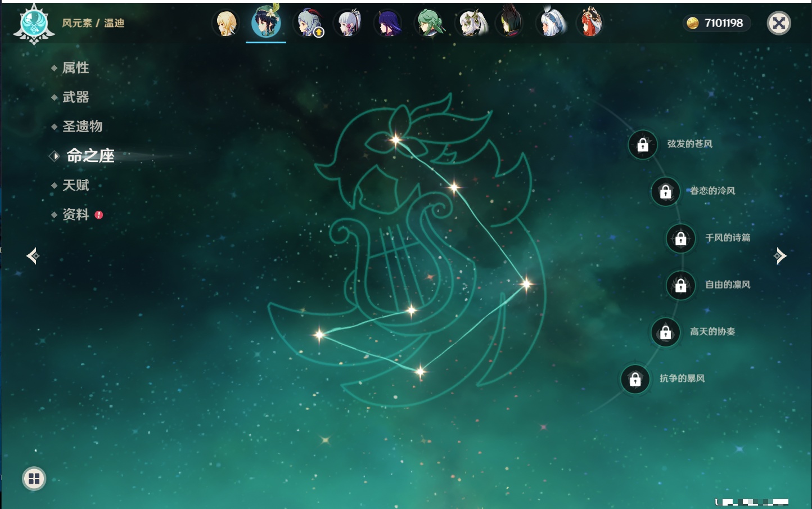Select the red-haired horned character portrait
This screenshot has width=812, height=509.
click(590, 24)
